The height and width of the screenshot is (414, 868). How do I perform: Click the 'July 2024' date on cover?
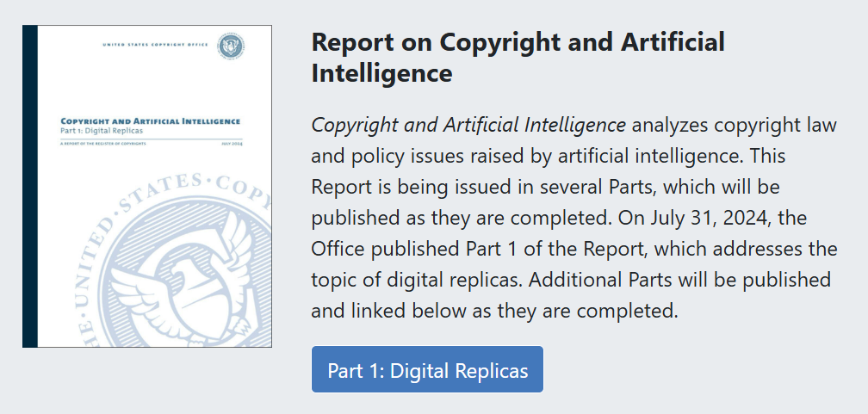coord(232,144)
